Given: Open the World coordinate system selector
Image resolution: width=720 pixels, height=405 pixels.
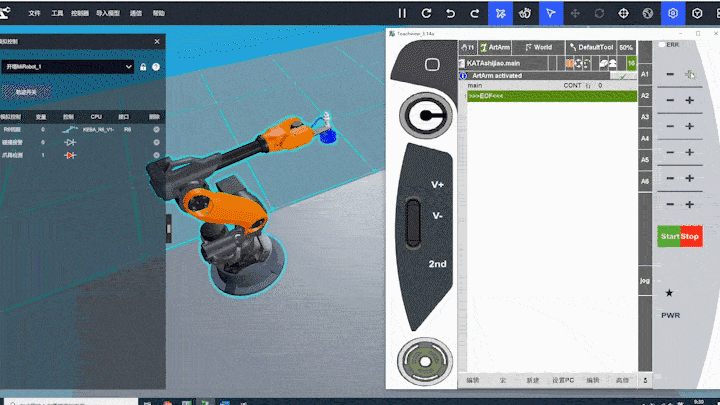Looking at the screenshot, I should 539,47.
